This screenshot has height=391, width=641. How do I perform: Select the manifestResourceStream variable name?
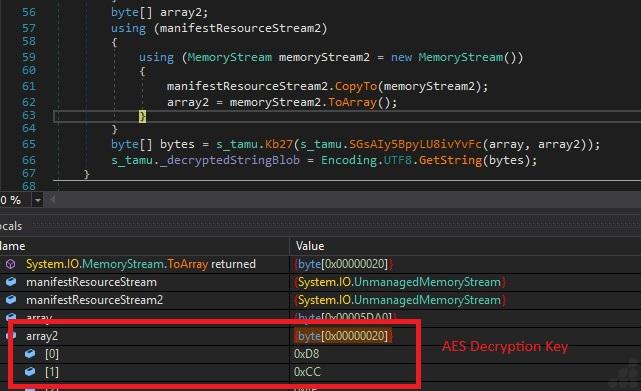[91, 282]
